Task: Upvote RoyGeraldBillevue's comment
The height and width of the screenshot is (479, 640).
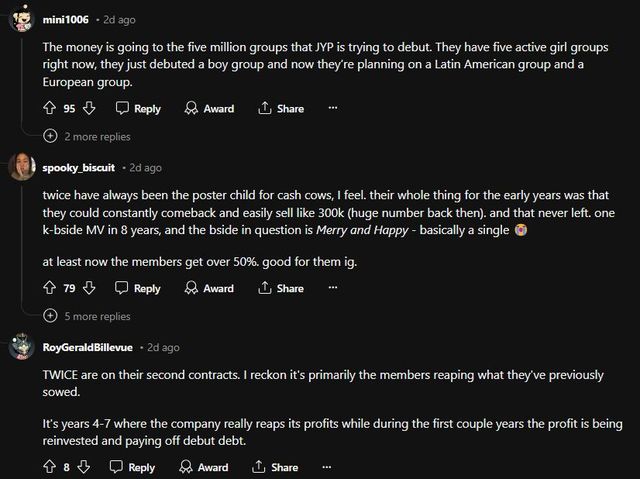Action: 49,467
